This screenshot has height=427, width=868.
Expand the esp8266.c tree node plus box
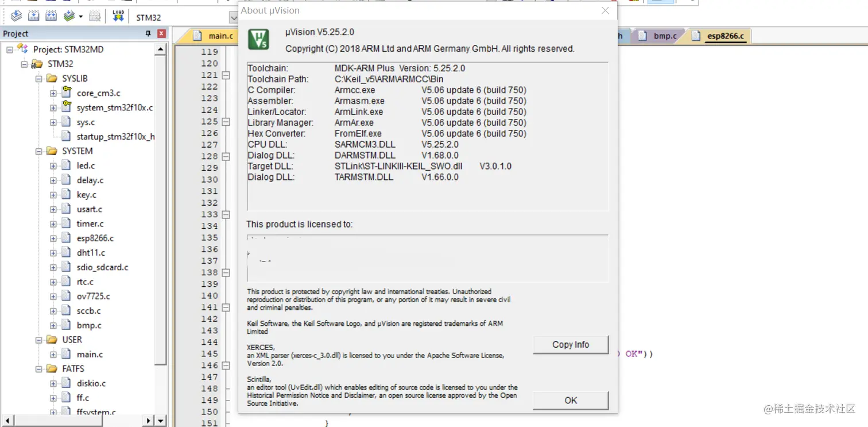53,238
